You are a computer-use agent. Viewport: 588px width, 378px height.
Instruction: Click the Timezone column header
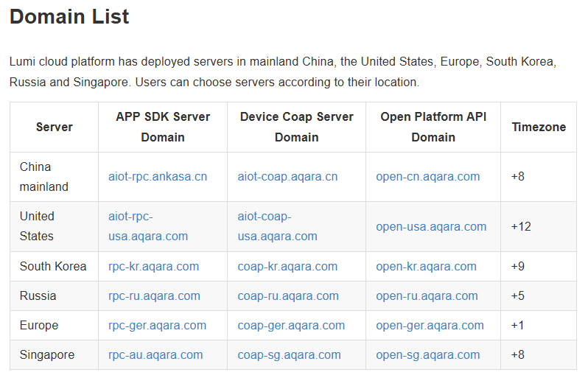point(539,127)
